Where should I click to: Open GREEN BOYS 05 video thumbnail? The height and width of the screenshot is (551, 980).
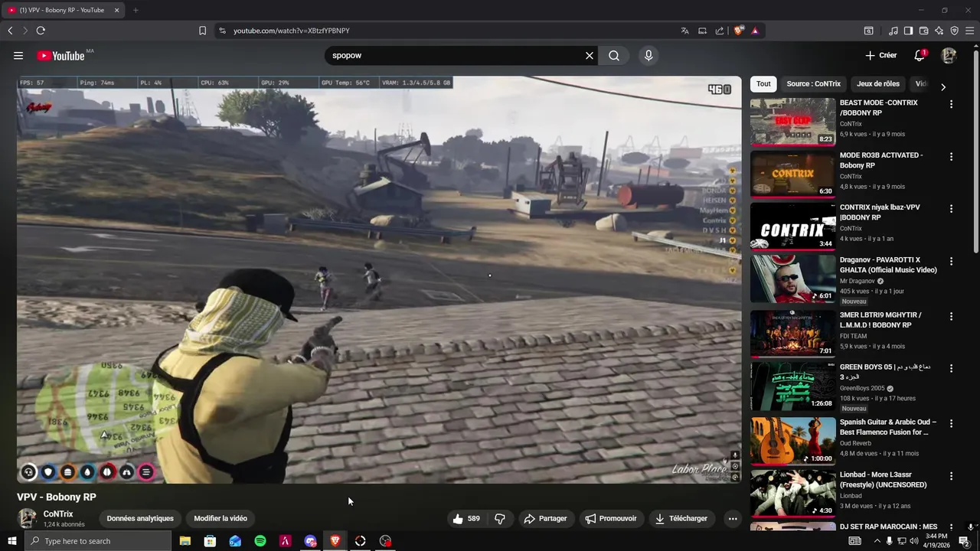coord(792,386)
